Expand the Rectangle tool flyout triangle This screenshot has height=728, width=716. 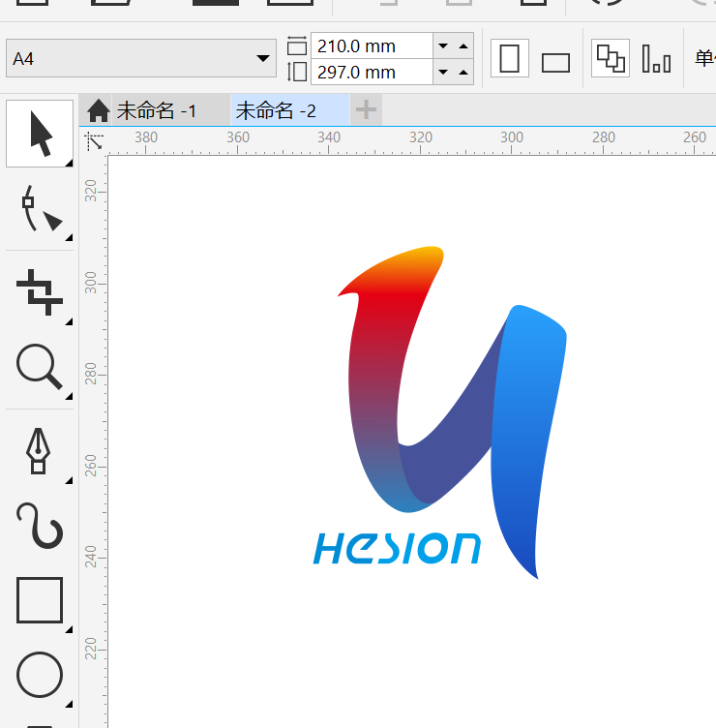tap(69, 629)
